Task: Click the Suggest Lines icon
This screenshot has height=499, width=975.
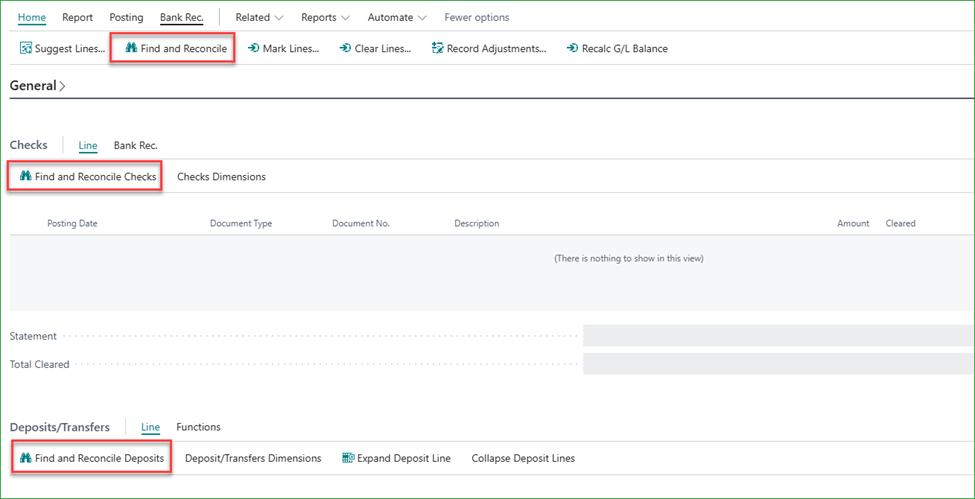Action: point(25,49)
